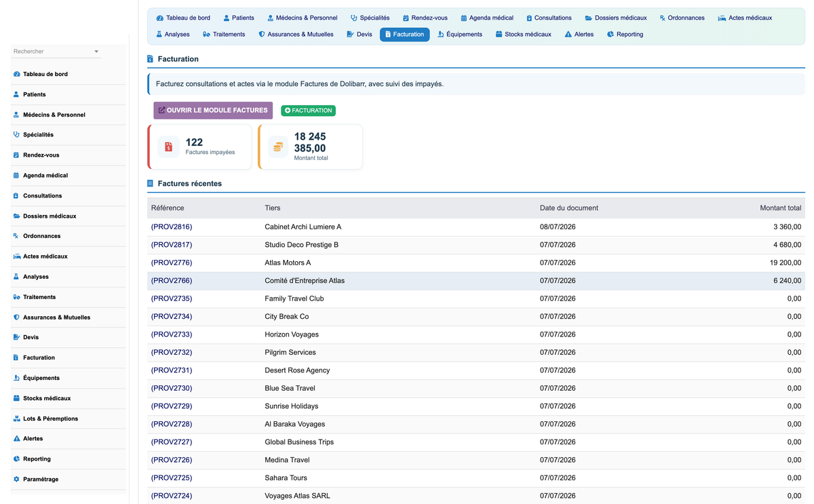The image size is (814, 504).
Task: Click Ouvrir le module Factures button
Action: click(x=213, y=111)
